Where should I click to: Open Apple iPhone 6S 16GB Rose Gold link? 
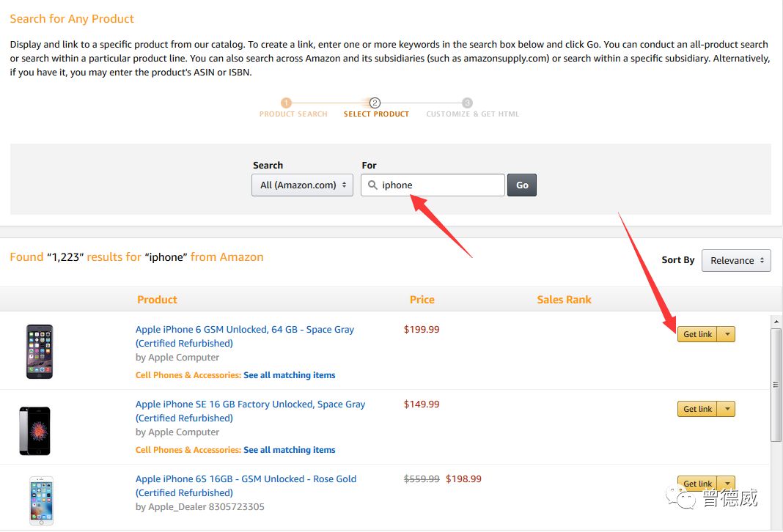tap(246, 486)
